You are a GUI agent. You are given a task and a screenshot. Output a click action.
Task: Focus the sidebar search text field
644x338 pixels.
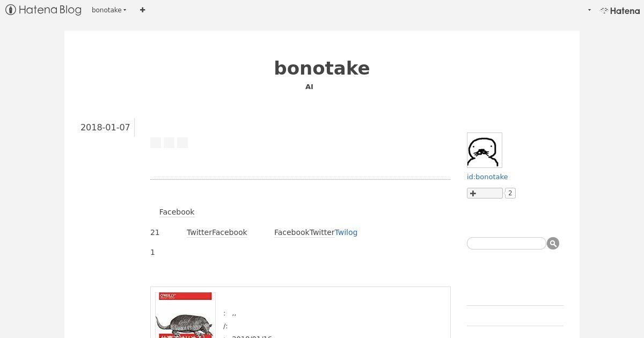click(506, 244)
